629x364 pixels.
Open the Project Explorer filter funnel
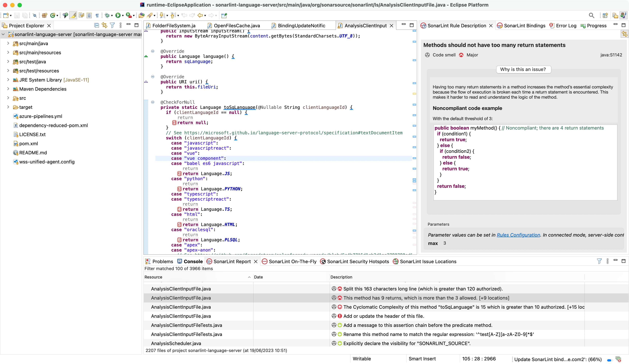pyautogui.click(x=112, y=25)
